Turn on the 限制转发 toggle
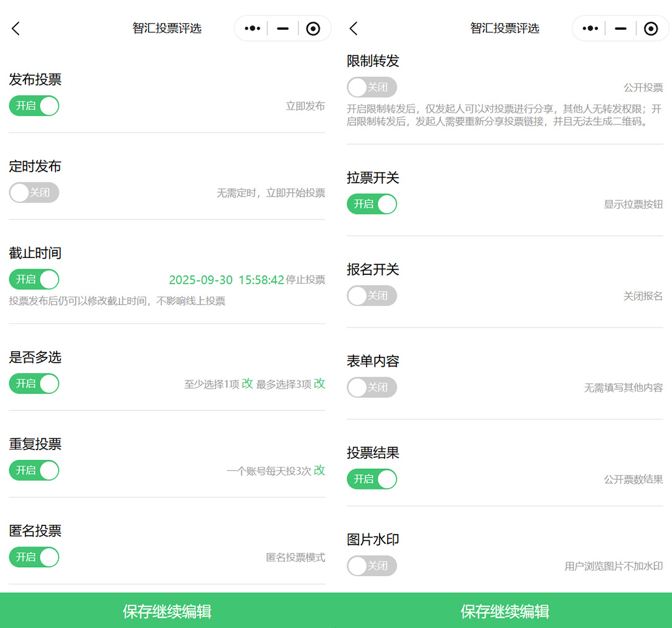 point(371,87)
